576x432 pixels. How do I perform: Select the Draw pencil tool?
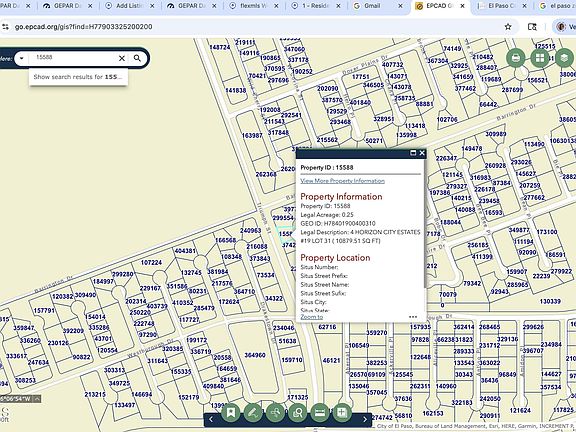[253, 413]
